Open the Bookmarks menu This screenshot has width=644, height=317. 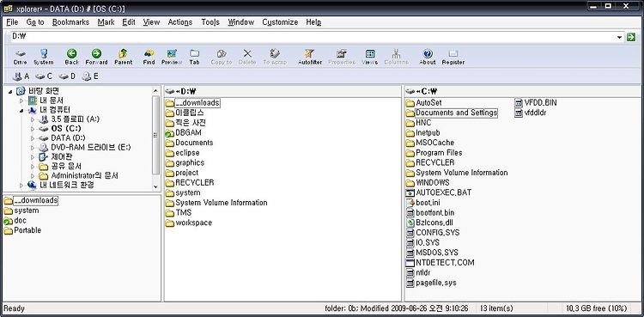[x=70, y=22]
